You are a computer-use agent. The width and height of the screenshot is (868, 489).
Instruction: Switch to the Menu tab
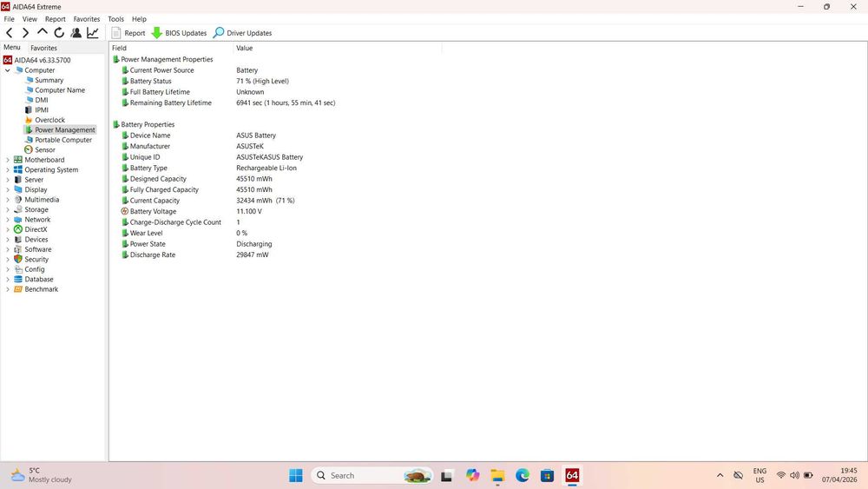click(11, 48)
